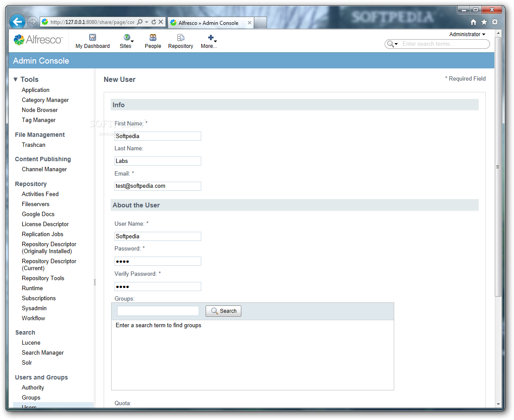Image resolution: width=514 pixels, height=420 pixels.
Task: Click the User Name input field
Action: [158, 237]
